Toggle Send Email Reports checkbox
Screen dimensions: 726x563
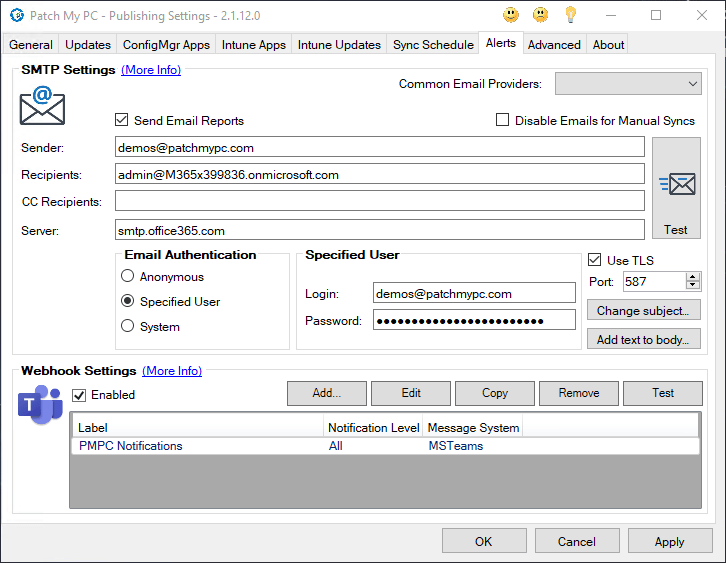point(121,120)
